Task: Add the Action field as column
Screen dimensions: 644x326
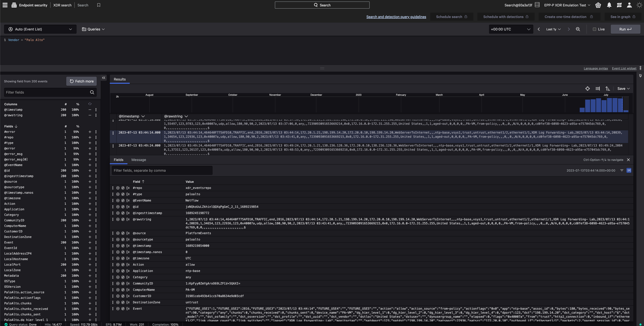Action: pos(90,204)
